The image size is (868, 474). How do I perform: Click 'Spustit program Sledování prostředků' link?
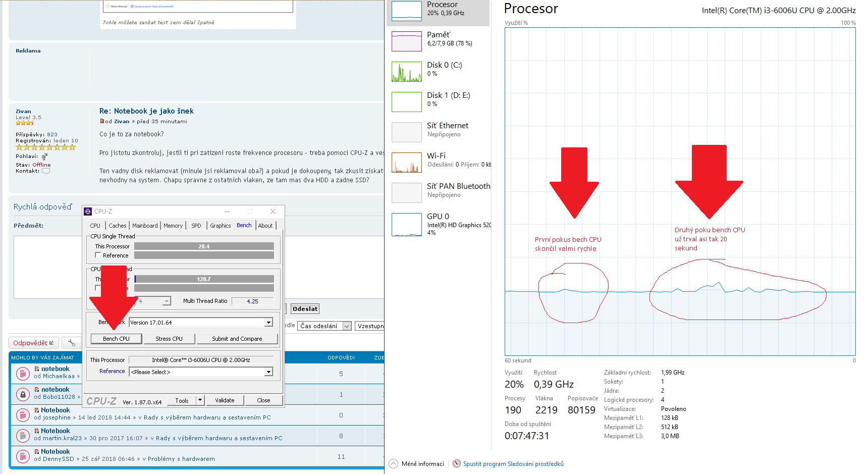point(513,464)
